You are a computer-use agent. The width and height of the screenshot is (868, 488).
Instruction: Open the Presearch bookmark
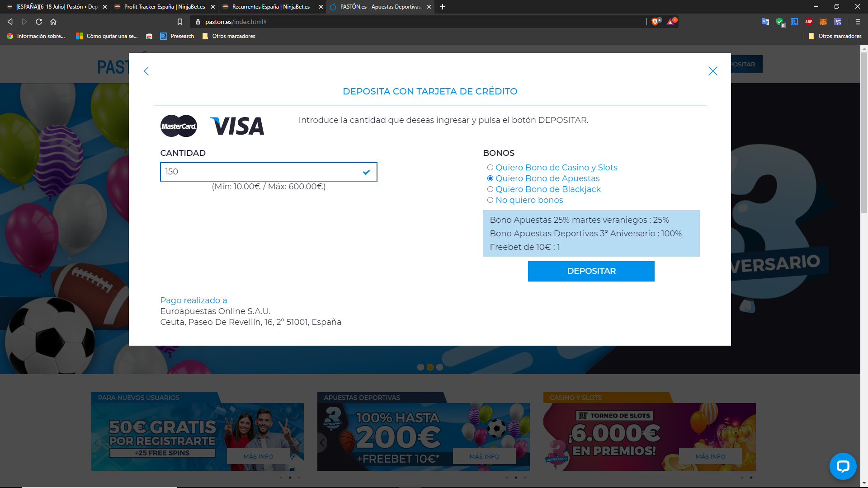(x=177, y=36)
